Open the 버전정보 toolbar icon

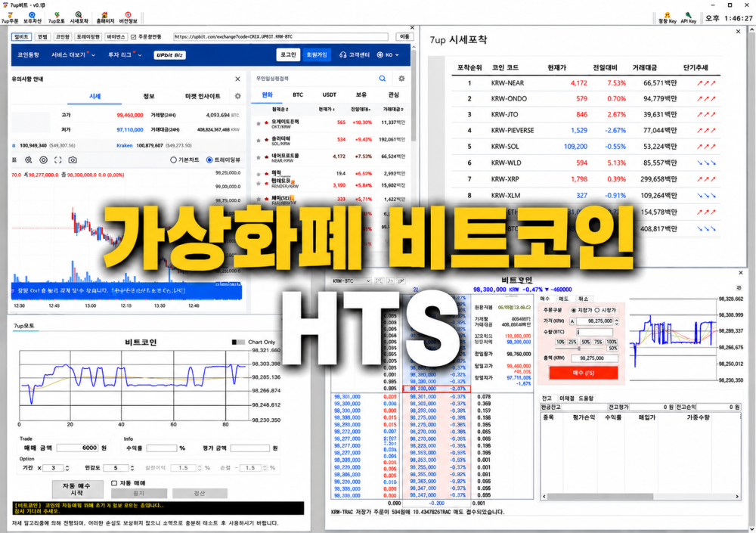(128, 18)
